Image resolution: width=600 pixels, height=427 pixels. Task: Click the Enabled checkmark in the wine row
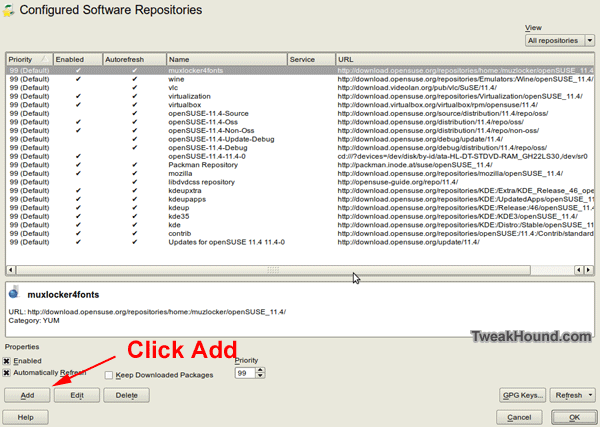(78, 79)
